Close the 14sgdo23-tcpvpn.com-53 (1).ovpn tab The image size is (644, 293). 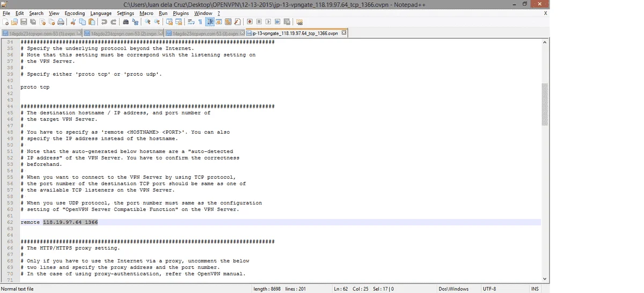tap(79, 33)
